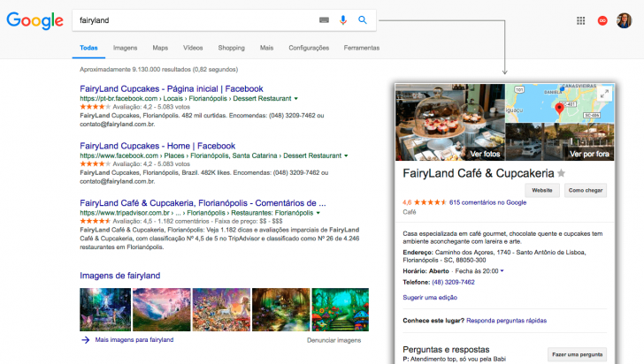Expand the Fecha às 20:00 hours dropdown
The image size is (644, 364).
coord(502,271)
